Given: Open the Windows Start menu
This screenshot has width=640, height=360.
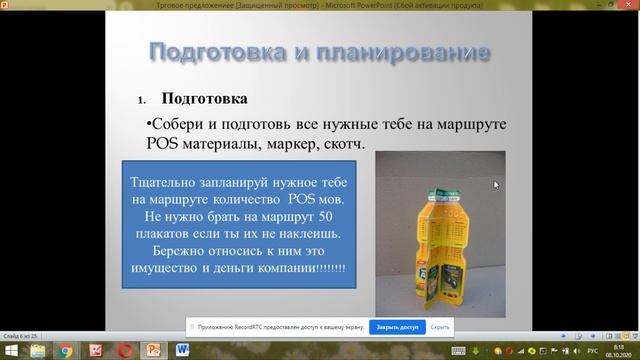Looking at the screenshot, I should coord(11,351).
